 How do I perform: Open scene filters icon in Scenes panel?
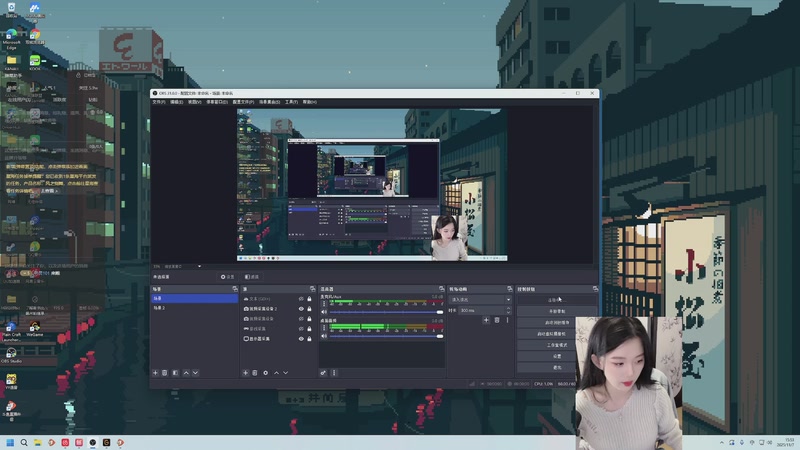point(175,373)
